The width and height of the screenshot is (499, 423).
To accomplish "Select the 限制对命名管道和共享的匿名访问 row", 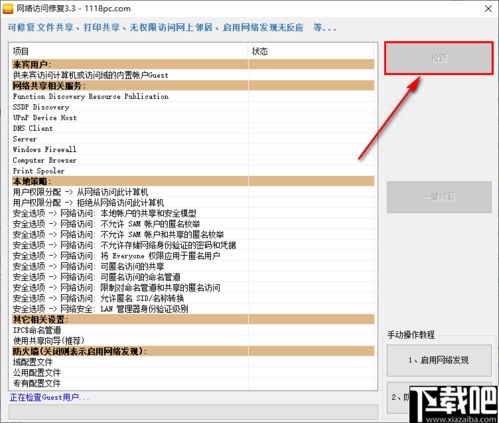I will click(x=193, y=288).
